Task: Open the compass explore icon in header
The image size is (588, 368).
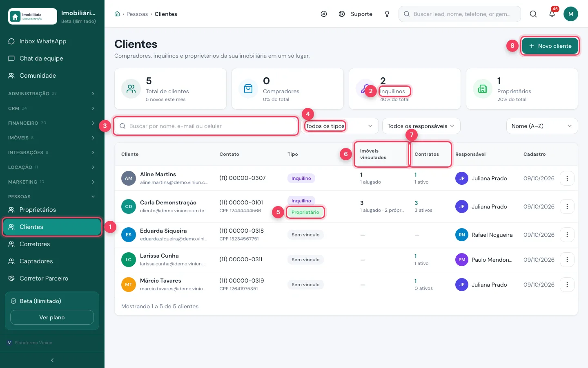Action: [324, 14]
